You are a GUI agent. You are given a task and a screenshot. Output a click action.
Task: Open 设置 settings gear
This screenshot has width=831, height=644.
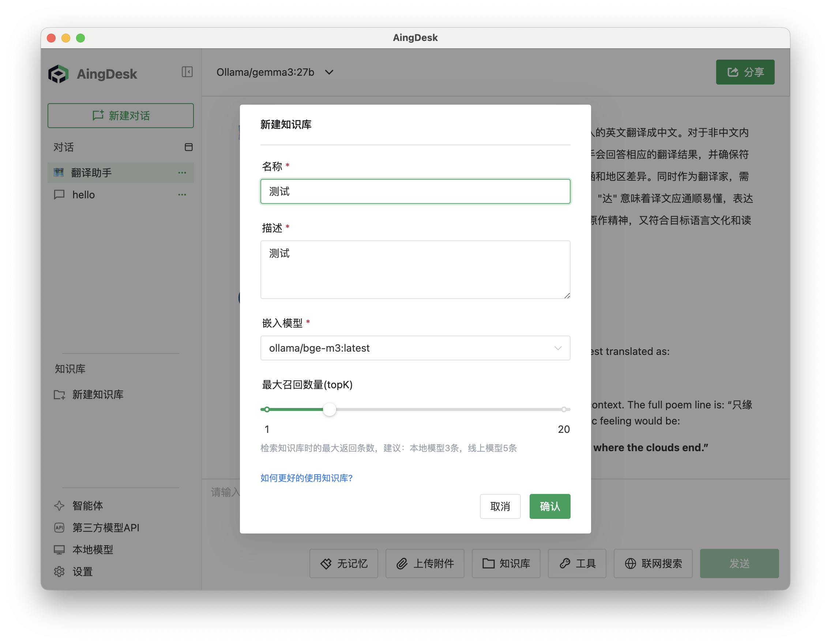pyautogui.click(x=82, y=572)
